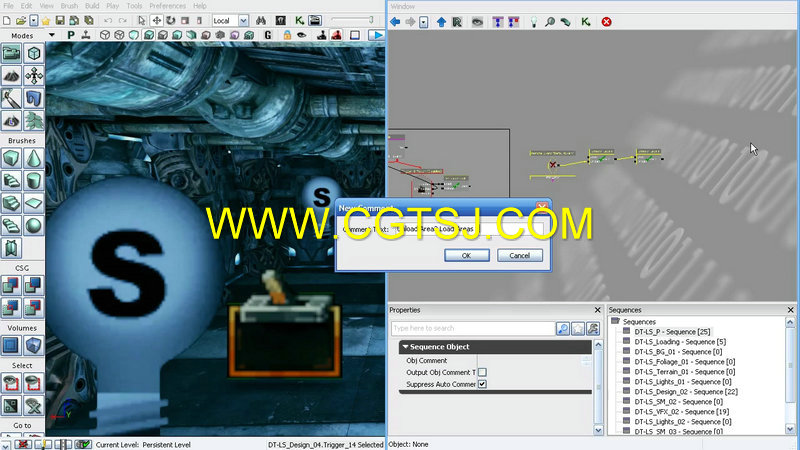
Task: Toggle the padlock lock selection icon
Action: tap(287, 35)
